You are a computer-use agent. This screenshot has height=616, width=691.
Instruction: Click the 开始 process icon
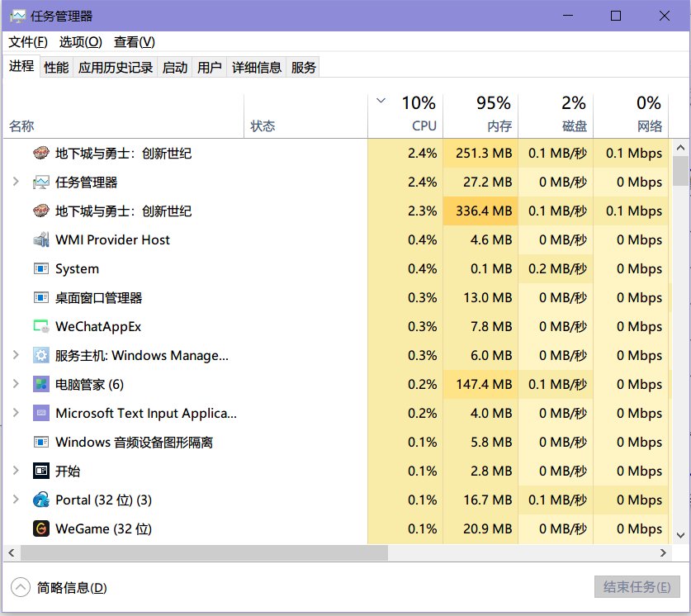click(41, 471)
